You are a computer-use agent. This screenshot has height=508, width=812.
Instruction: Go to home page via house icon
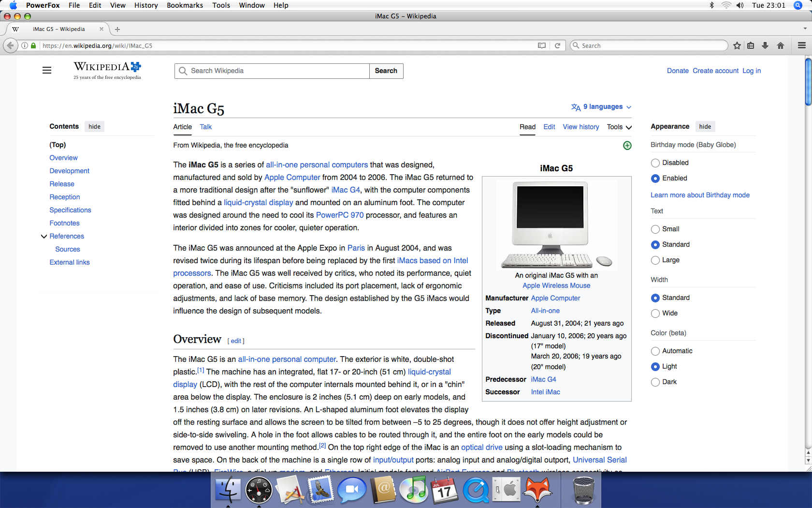click(x=781, y=45)
